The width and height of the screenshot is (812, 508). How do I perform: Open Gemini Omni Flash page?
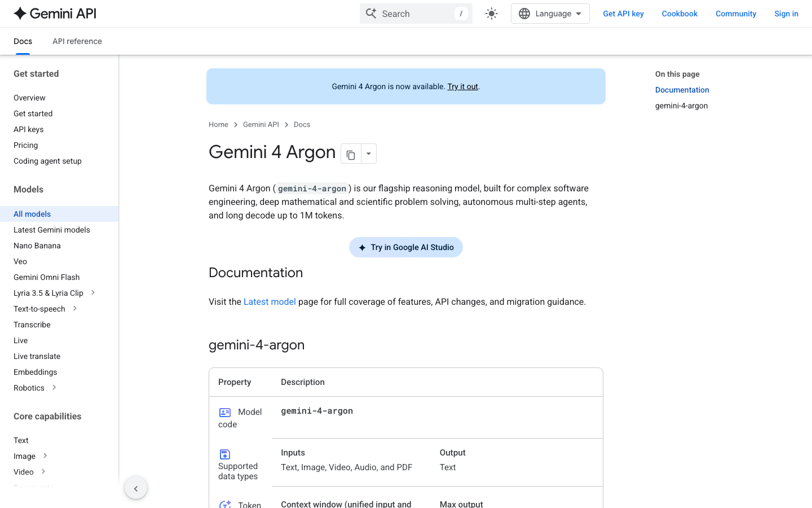click(x=47, y=277)
